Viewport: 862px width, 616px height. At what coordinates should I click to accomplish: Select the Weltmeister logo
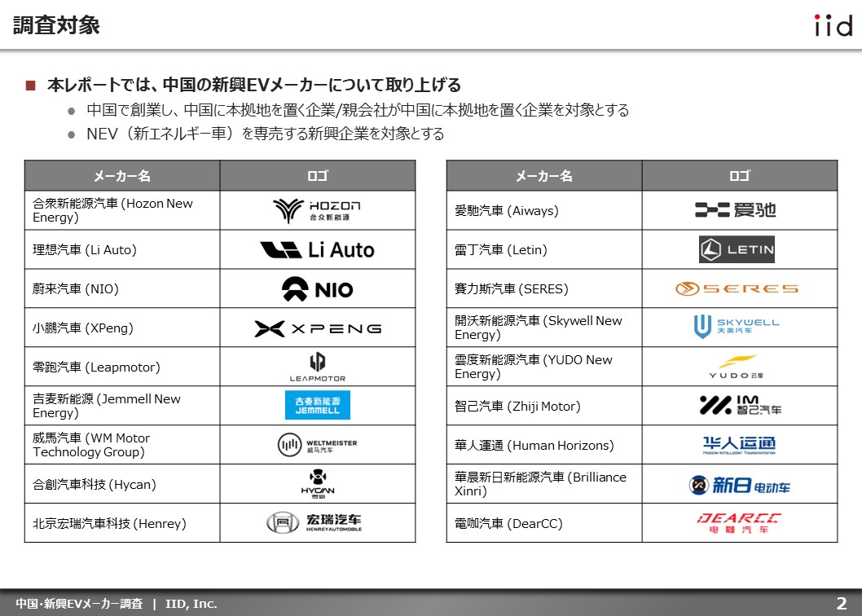click(x=317, y=444)
